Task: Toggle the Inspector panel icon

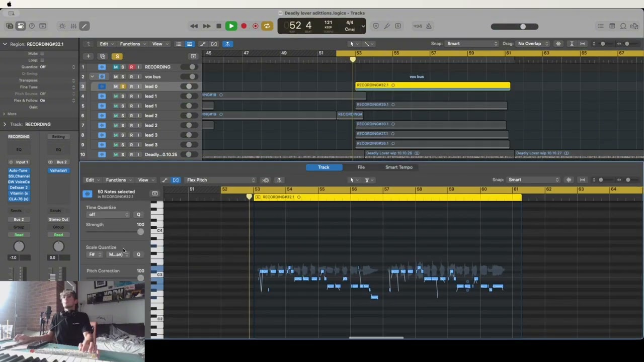Action: 21,26
